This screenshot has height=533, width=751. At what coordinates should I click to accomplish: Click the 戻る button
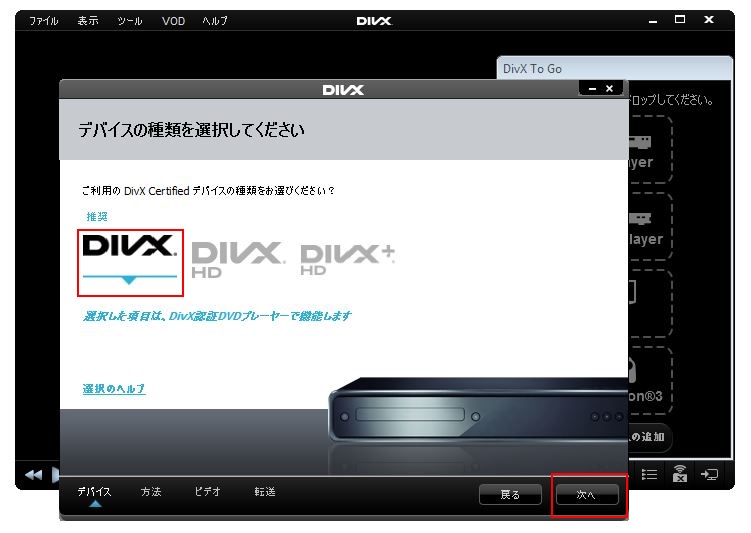pyautogui.click(x=510, y=494)
